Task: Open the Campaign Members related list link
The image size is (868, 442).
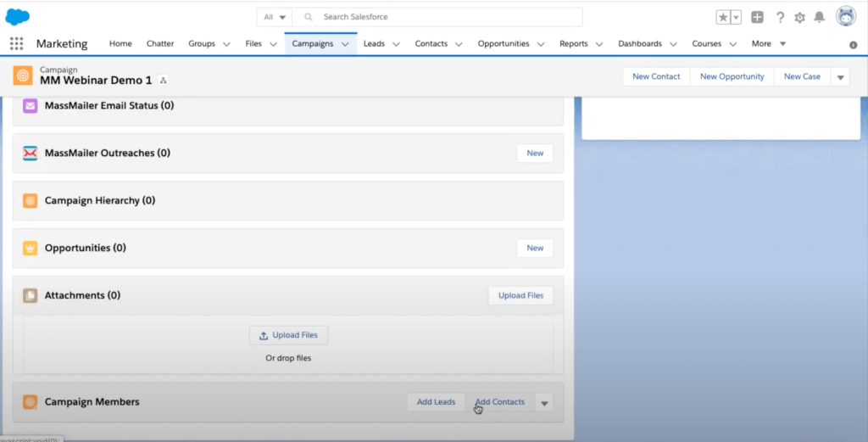Action: point(92,401)
